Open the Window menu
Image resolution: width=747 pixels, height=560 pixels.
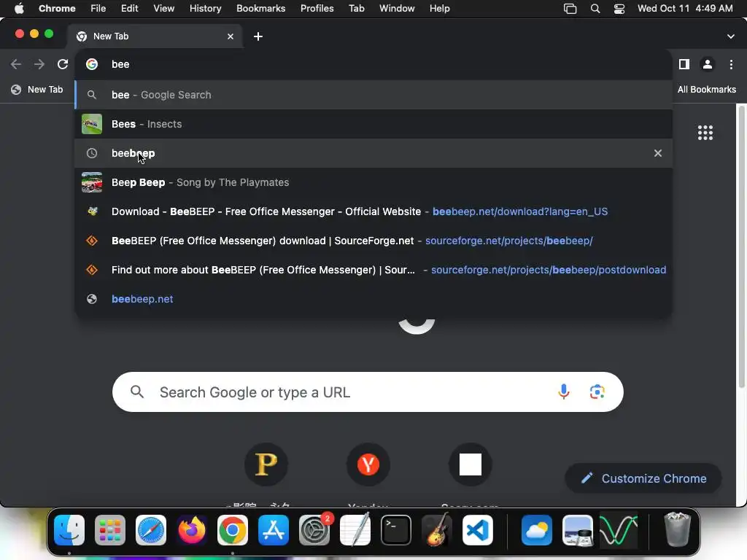point(397,9)
